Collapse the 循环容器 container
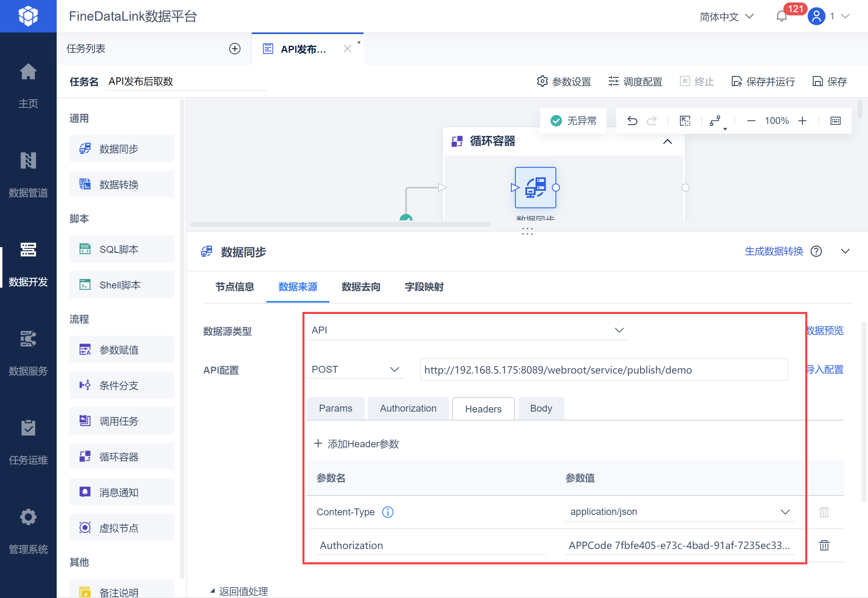Image resolution: width=868 pixels, height=598 pixels. coord(668,141)
